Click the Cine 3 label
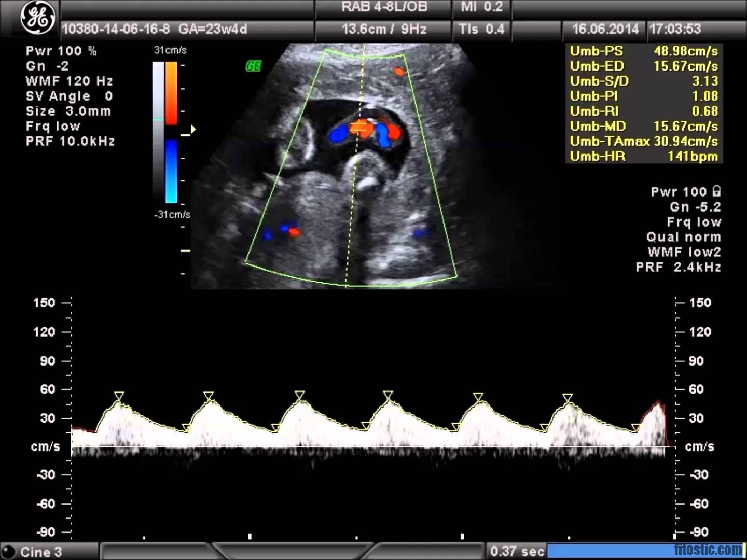This screenshot has width=747, height=560. 41,552
